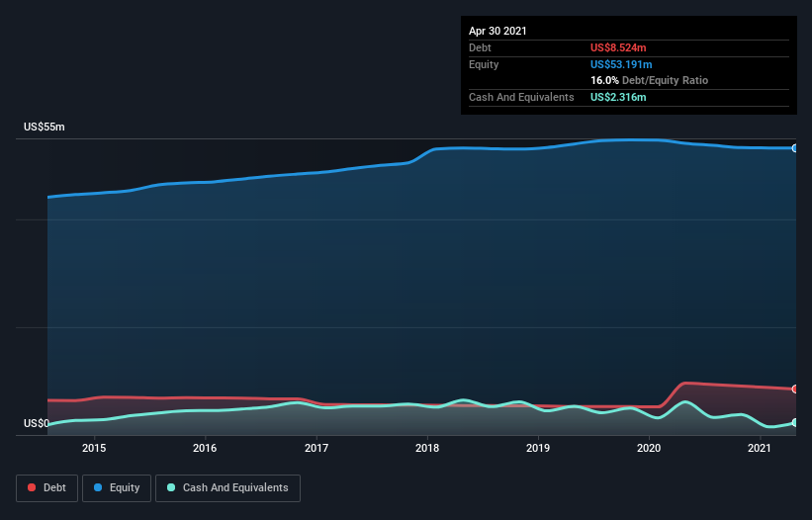812x520 pixels.
Task: Click the 16.0% Debt/Equity Ratio text
Action: click(650, 80)
